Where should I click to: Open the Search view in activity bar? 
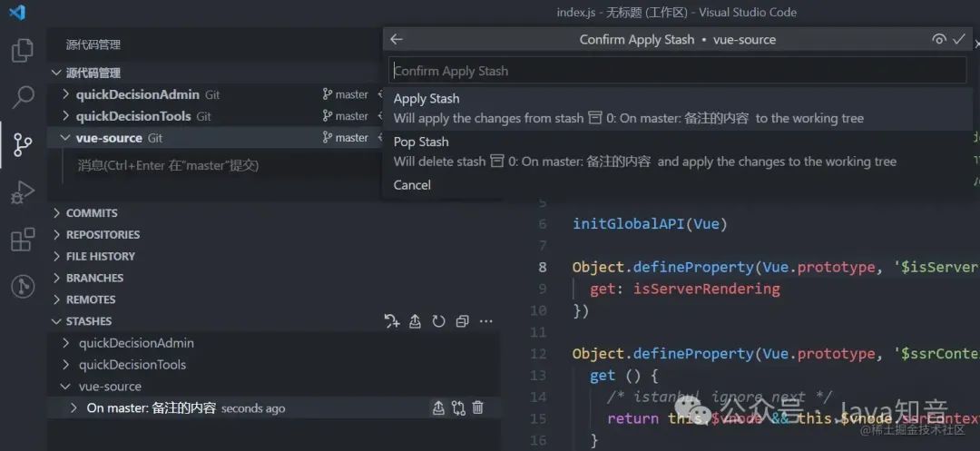pyautogui.click(x=23, y=97)
